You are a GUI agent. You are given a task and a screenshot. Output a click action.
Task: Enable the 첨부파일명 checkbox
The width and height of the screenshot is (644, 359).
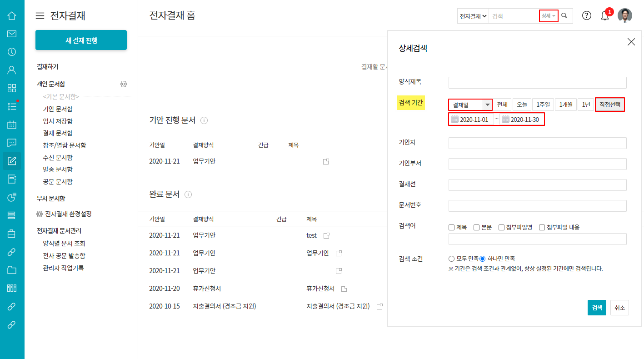click(x=502, y=227)
